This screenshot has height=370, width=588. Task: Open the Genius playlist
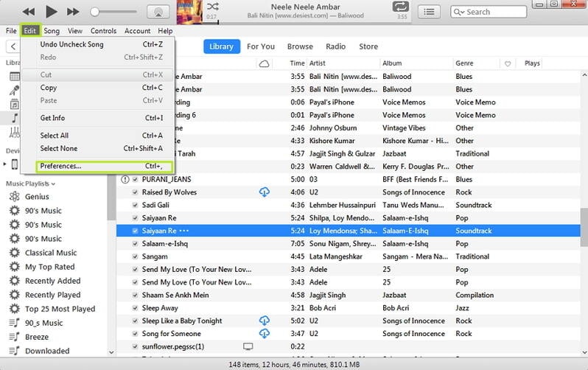pos(37,197)
